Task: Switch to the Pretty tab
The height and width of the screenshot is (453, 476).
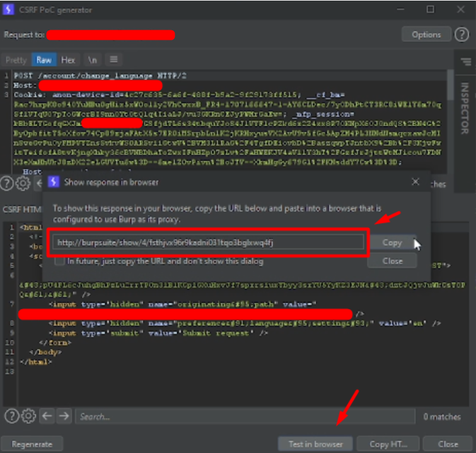Action: click(x=16, y=60)
